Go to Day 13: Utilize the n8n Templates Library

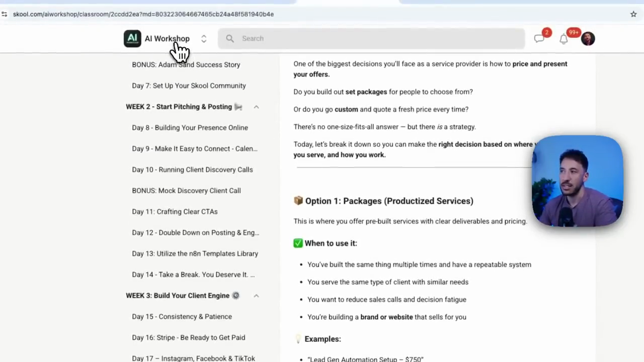[x=195, y=253]
